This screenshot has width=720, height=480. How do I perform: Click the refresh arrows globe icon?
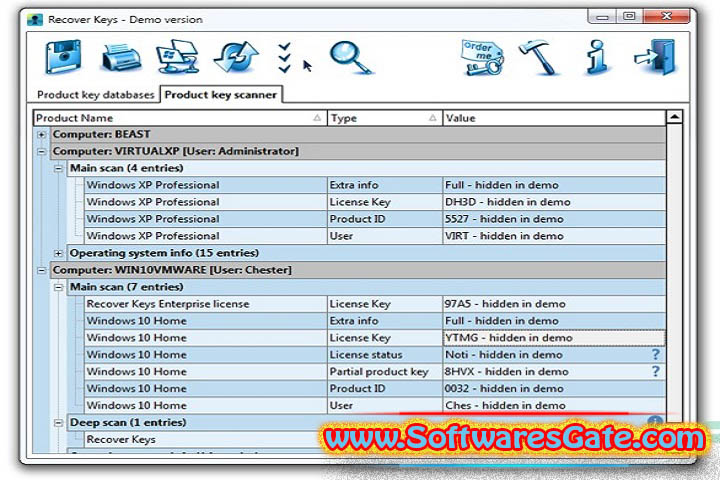tap(236, 57)
